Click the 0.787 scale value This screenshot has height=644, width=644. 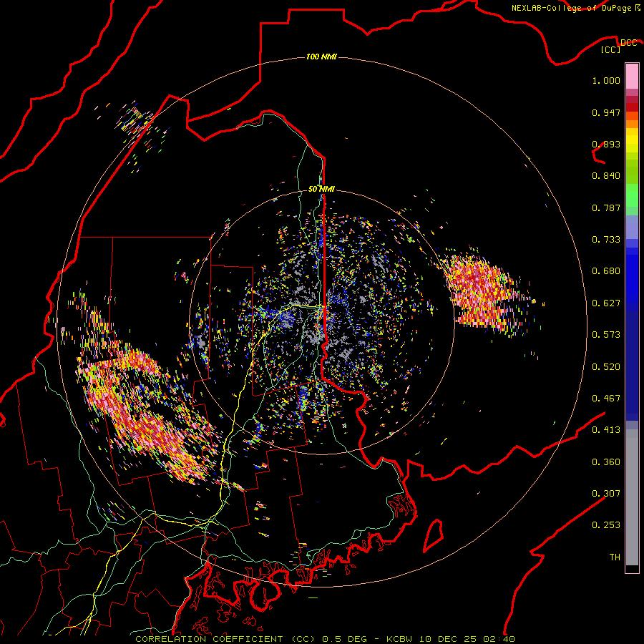coord(606,208)
